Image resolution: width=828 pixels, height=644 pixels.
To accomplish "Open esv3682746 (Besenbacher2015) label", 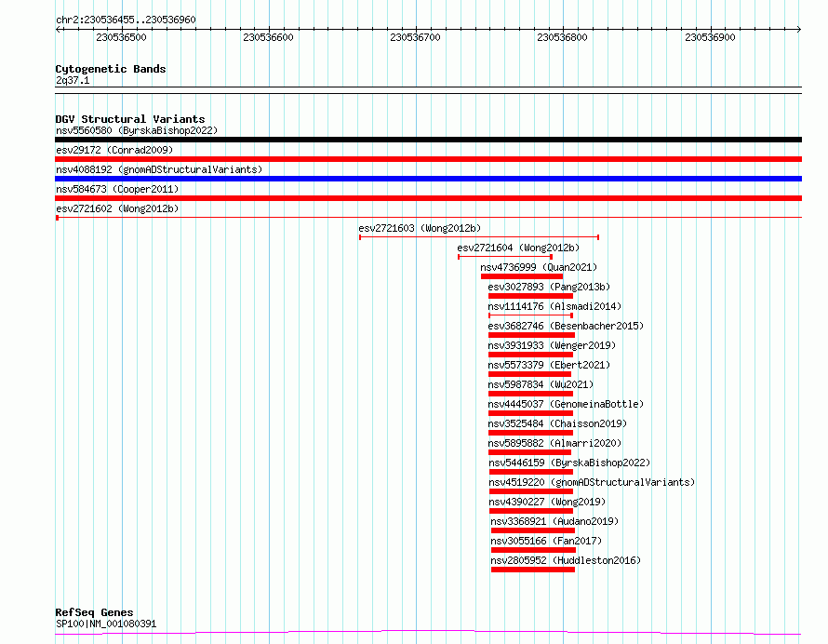I will 566,326.
